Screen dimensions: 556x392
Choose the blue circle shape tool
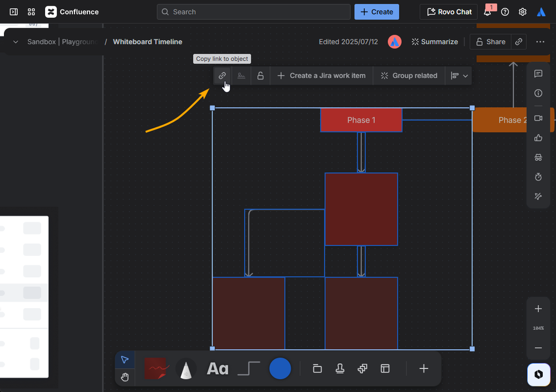click(280, 368)
